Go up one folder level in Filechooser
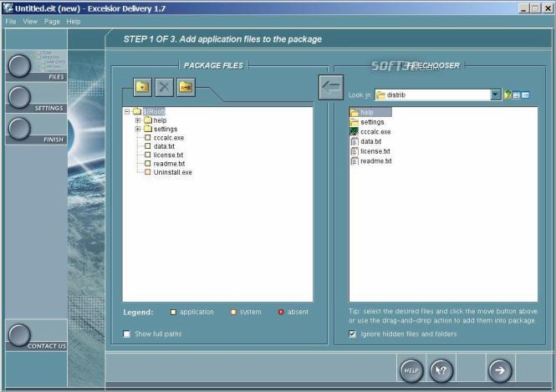This screenshot has height=392, width=556. (x=508, y=95)
